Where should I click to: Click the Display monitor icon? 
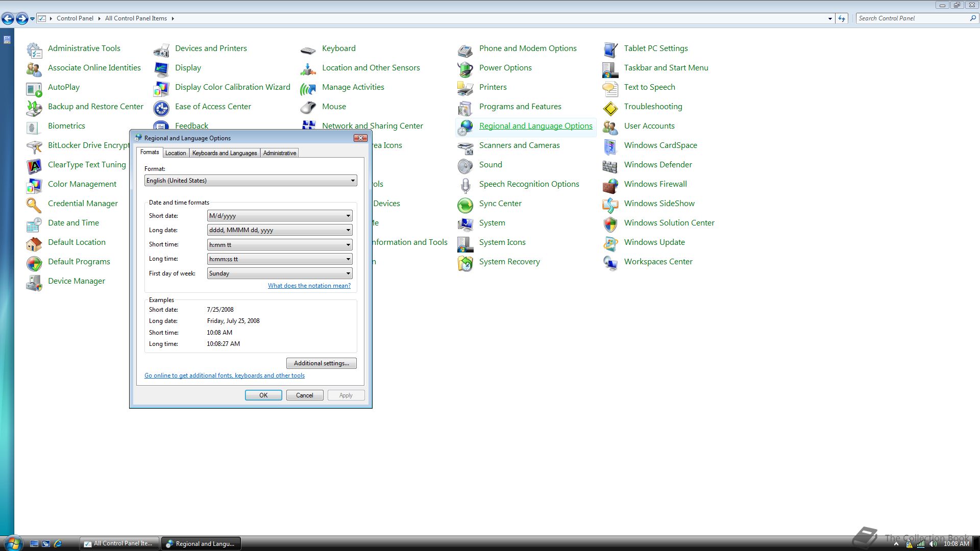click(x=161, y=69)
